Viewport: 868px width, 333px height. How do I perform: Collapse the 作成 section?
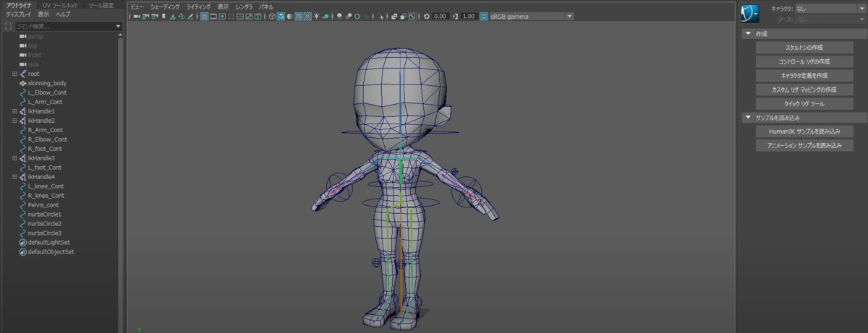pos(747,33)
